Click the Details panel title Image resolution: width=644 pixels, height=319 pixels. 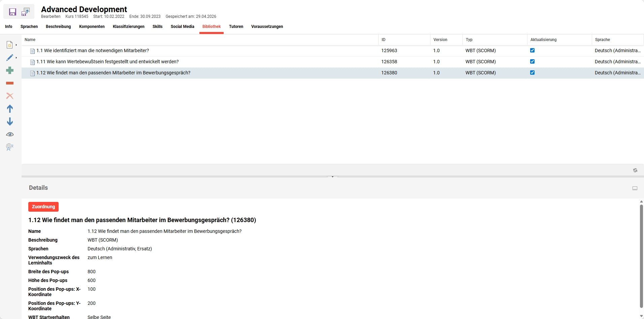[38, 188]
